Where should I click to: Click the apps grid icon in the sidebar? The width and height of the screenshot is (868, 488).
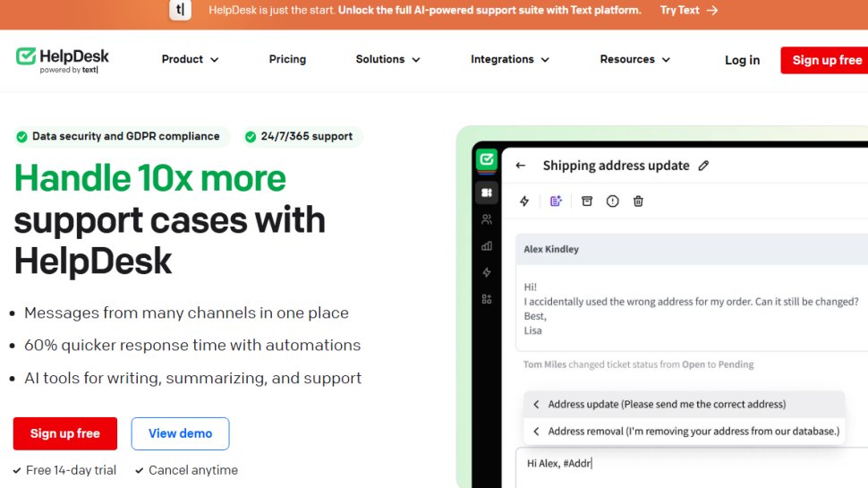coord(487,299)
